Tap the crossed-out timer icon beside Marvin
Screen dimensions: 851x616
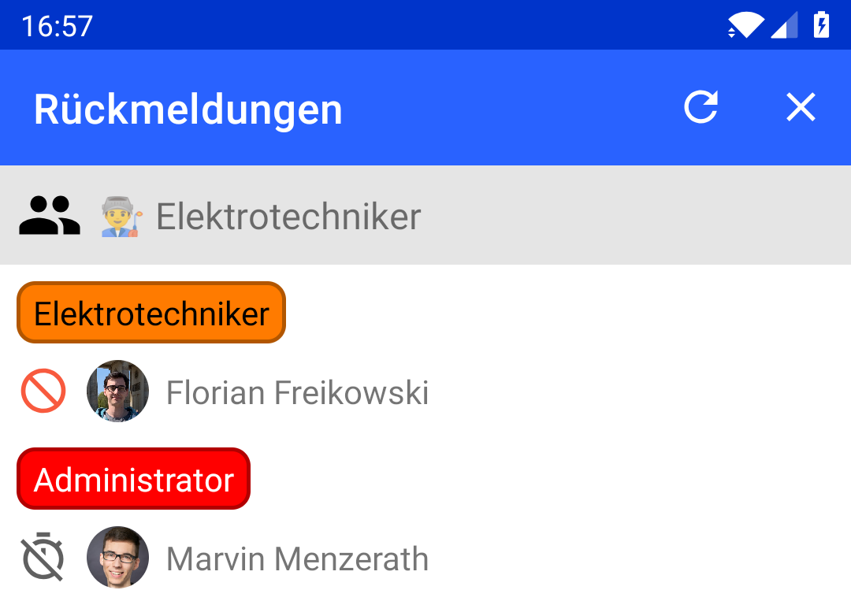pyautogui.click(x=43, y=558)
